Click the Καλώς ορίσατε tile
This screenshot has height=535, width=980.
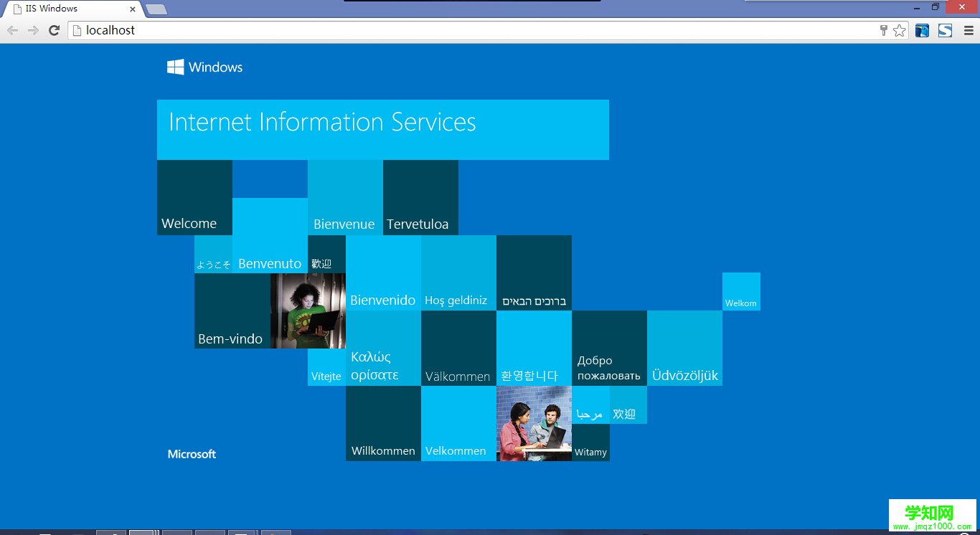(x=383, y=348)
